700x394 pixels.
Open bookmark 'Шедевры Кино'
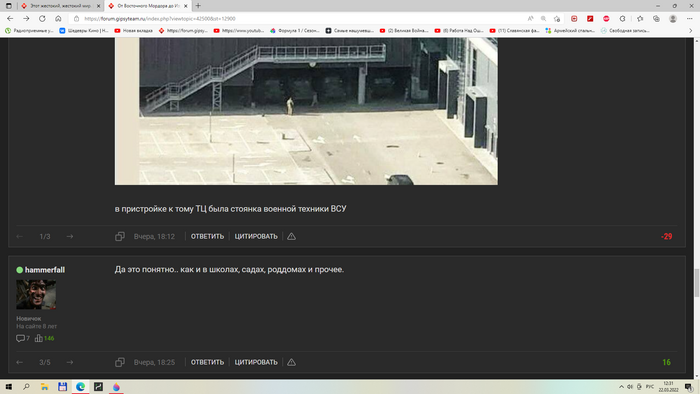(84, 31)
